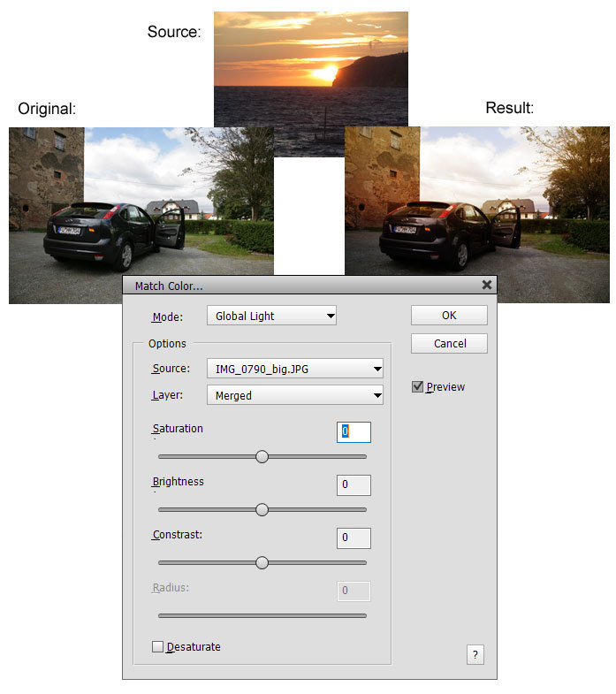The image size is (616, 694).
Task: Click the Contrast slider handle
Action: (262, 563)
